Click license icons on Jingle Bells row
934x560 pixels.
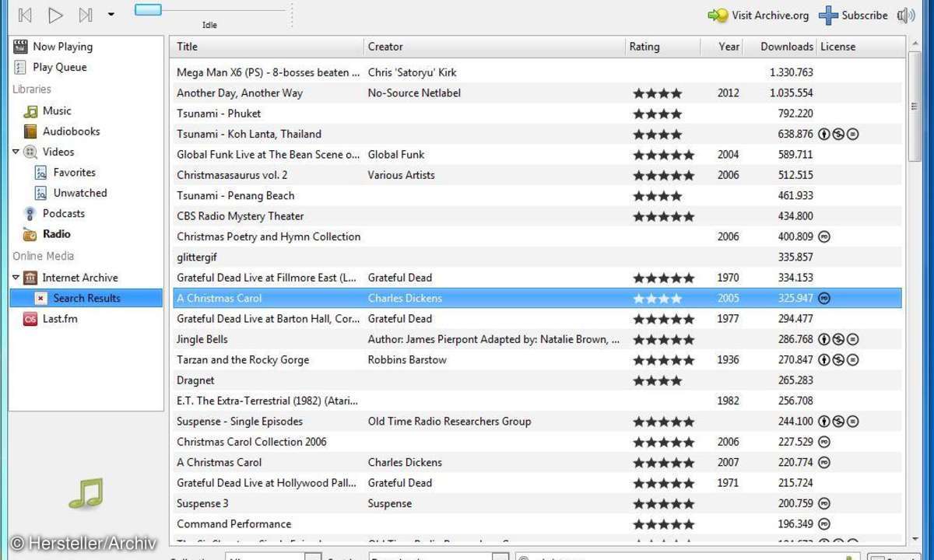coord(839,339)
